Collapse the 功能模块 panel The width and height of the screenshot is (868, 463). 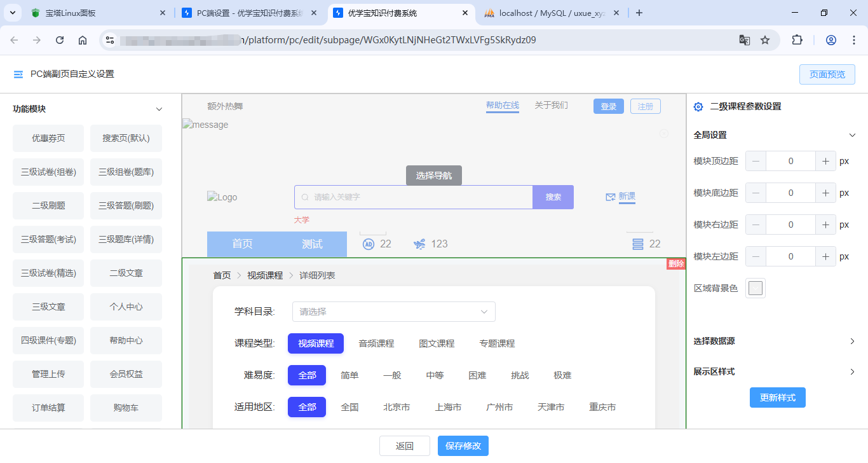coord(159,109)
